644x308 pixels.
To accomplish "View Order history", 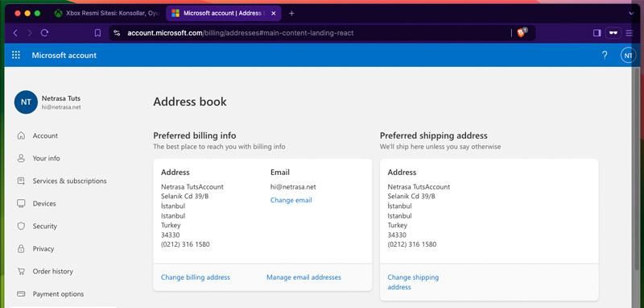I will point(52,272).
